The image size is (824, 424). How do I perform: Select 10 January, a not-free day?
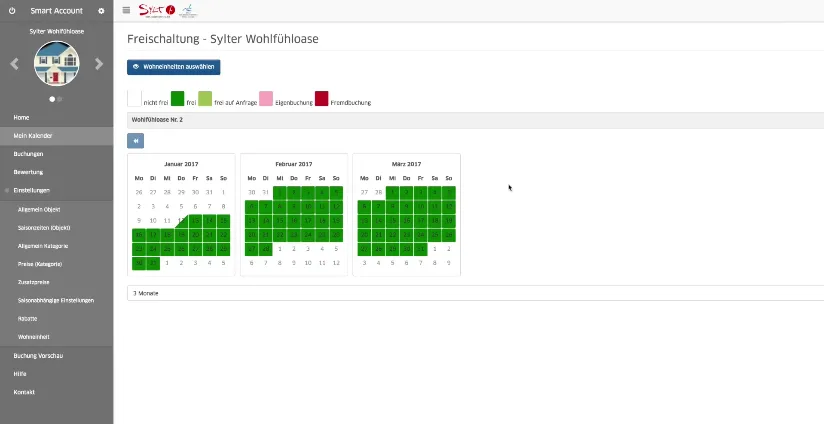tap(153, 221)
